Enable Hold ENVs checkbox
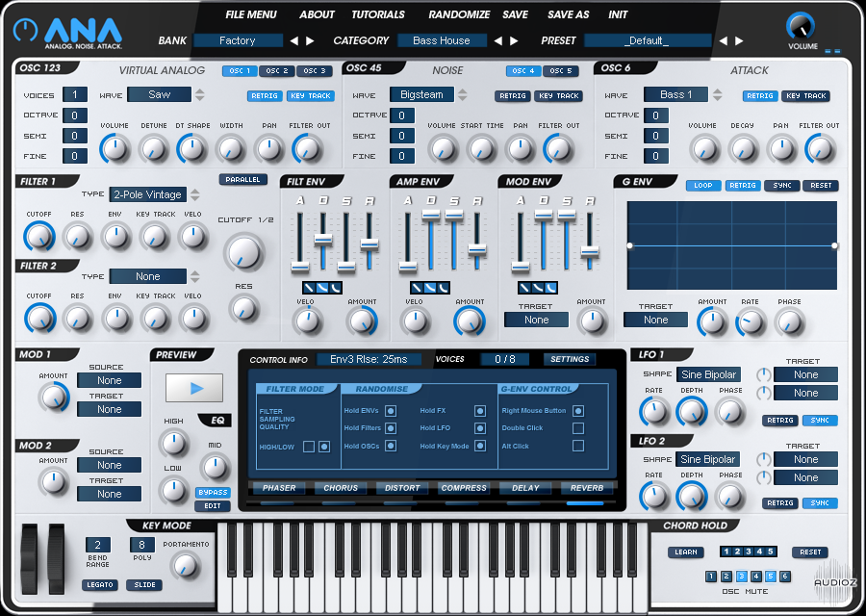 [x=391, y=410]
